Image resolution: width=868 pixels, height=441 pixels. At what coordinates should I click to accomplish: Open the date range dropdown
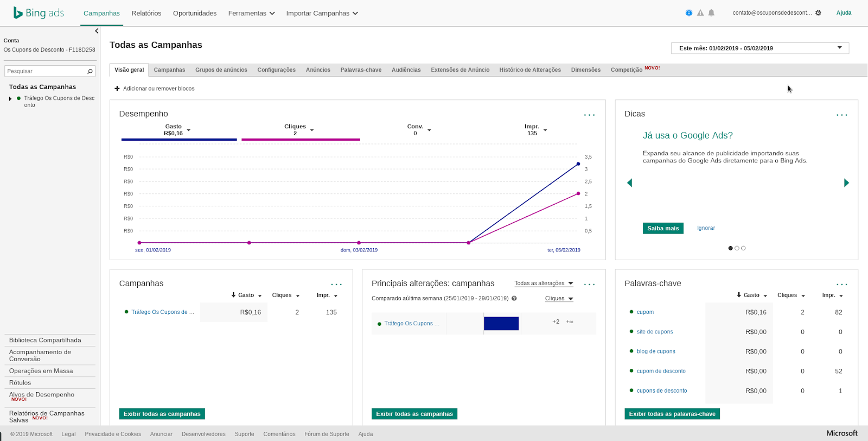coord(760,48)
